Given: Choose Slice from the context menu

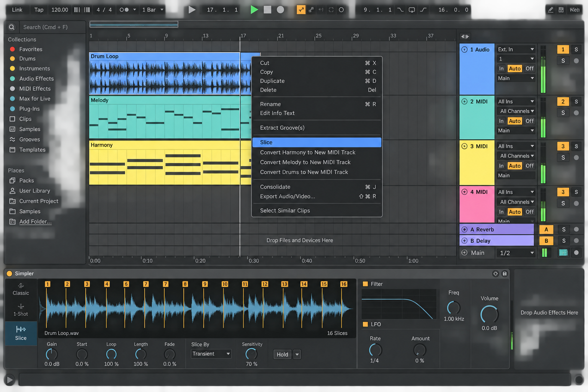Looking at the screenshot, I should click(317, 142).
